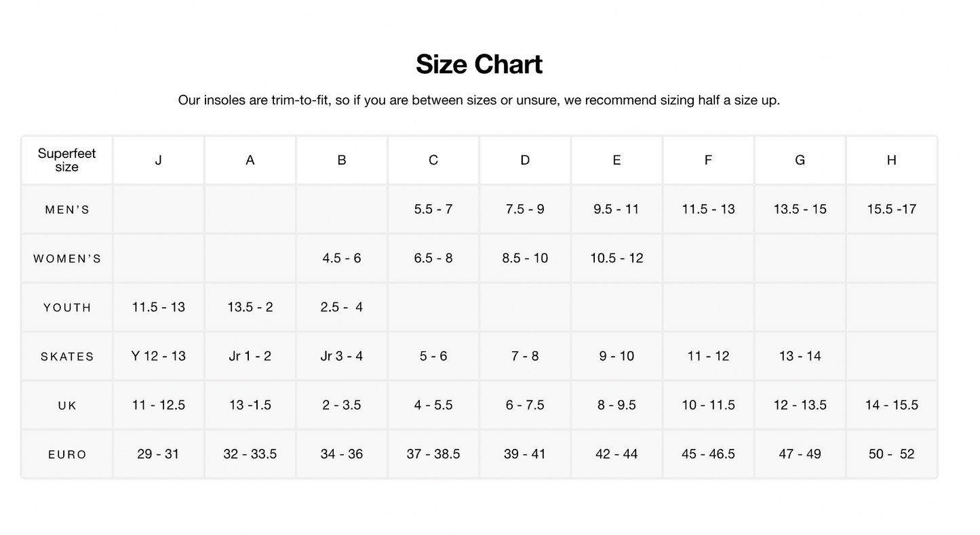980x535 pixels.
Task: Click the UK 14 - 15.5 cell
Action: pos(891,405)
